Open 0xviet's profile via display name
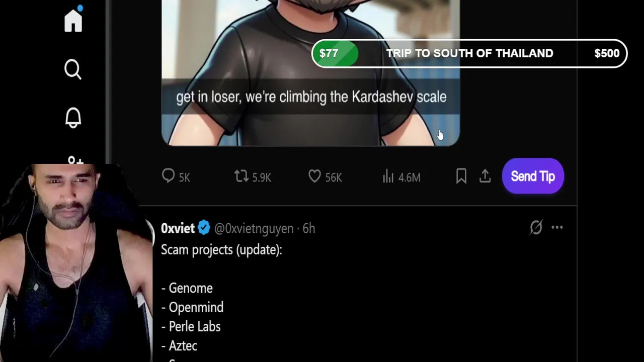 [178, 228]
